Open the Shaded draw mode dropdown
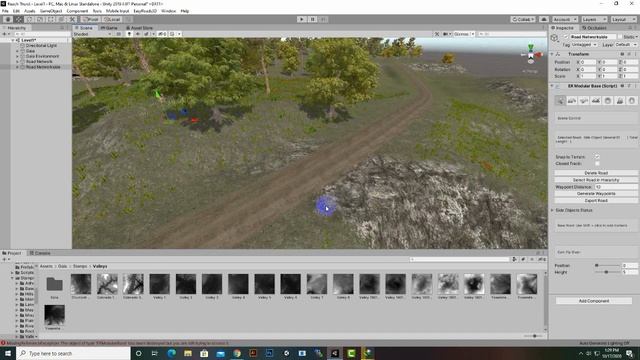 point(92,34)
